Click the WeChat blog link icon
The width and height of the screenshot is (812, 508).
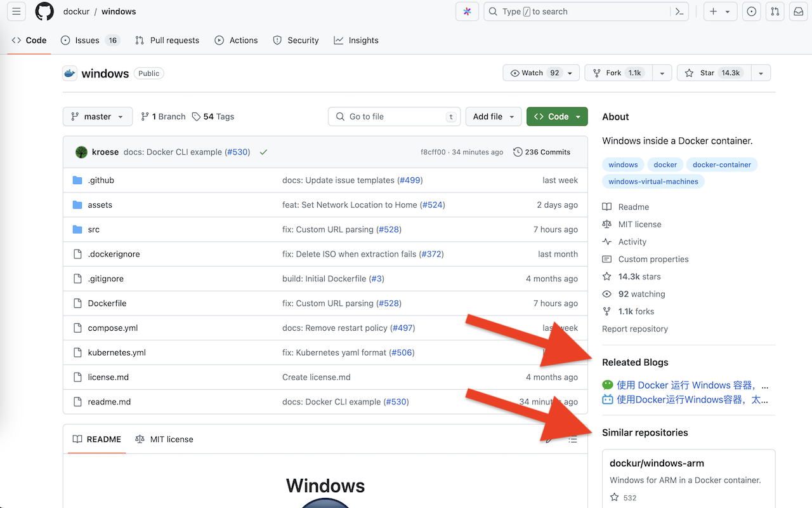608,385
